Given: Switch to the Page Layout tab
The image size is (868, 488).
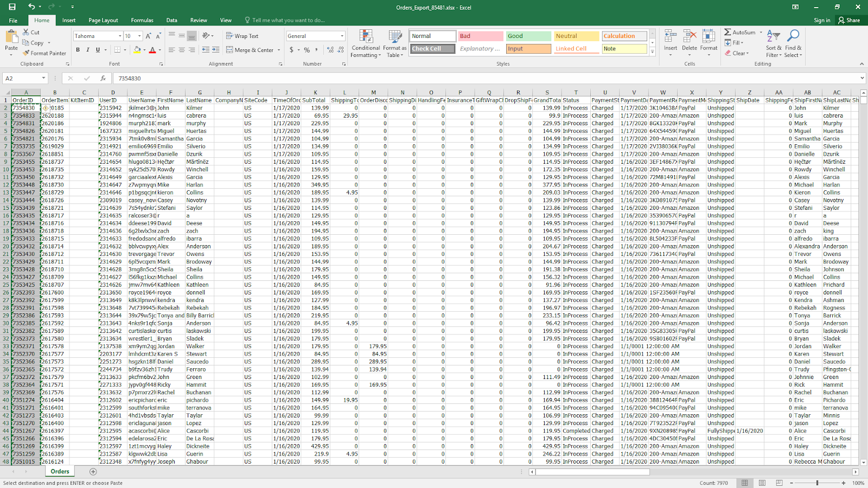Looking at the screenshot, I should [103, 21].
